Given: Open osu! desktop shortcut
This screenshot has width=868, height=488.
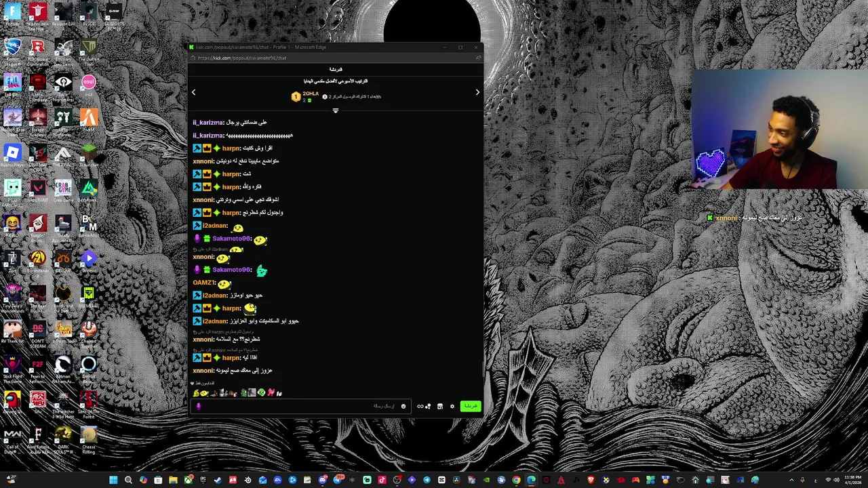Looking at the screenshot, I should click(x=89, y=86).
